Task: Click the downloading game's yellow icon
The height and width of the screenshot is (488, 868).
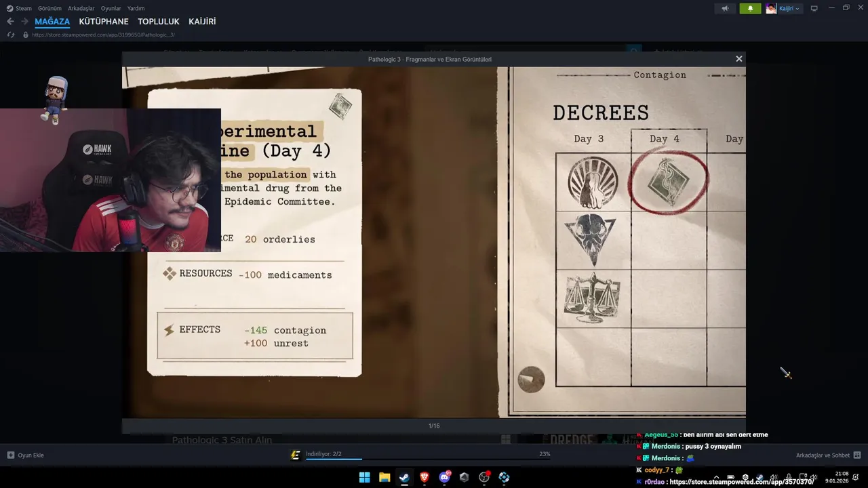Action: [296, 455]
